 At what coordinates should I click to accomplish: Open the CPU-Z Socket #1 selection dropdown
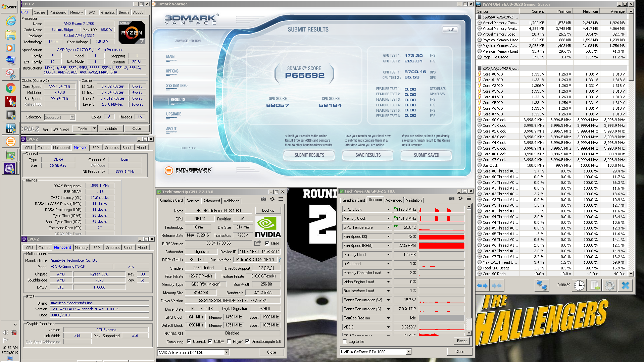72,117
